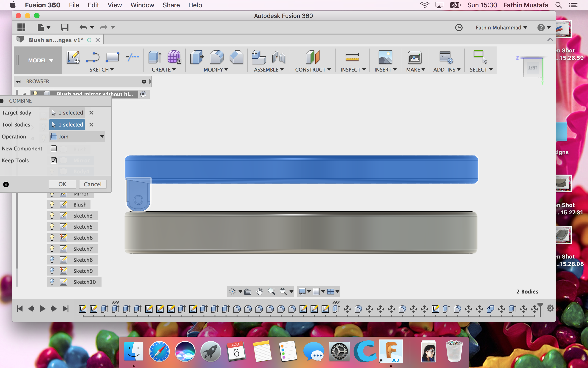
Task: Open timeline settings gear
Action: pos(550,308)
